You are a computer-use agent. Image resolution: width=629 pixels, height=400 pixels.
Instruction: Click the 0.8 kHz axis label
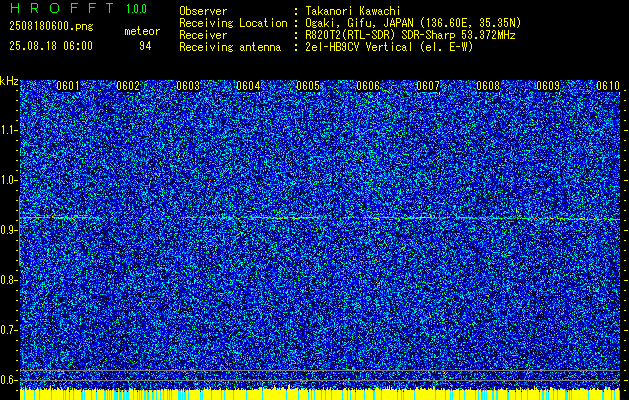(8, 280)
